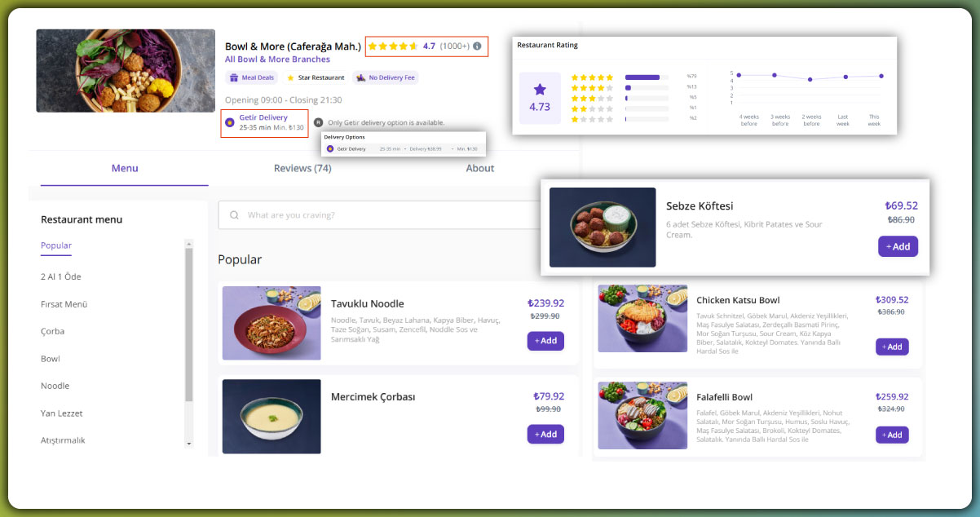
Task: Click the Tavuklu Noodle title
Action: [368, 304]
